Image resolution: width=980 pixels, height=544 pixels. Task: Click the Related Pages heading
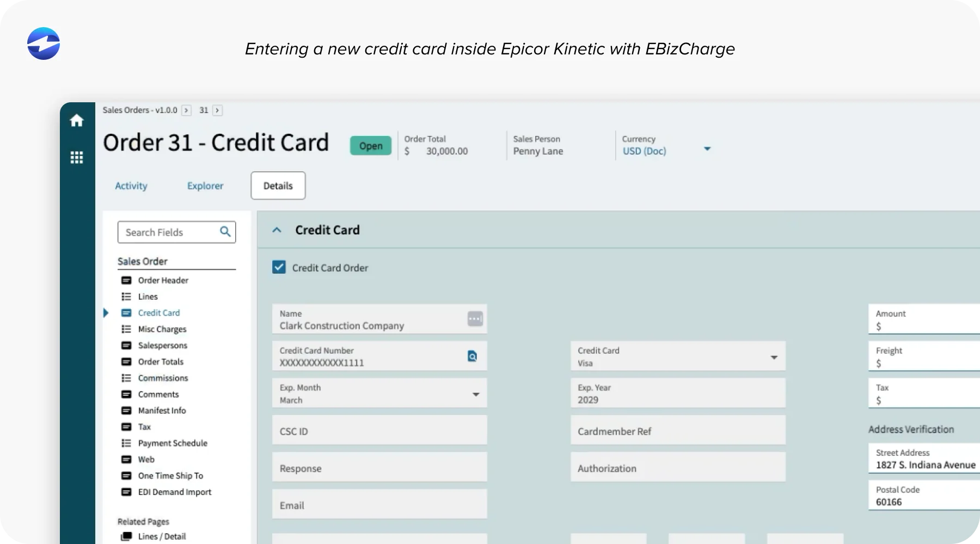click(x=143, y=521)
